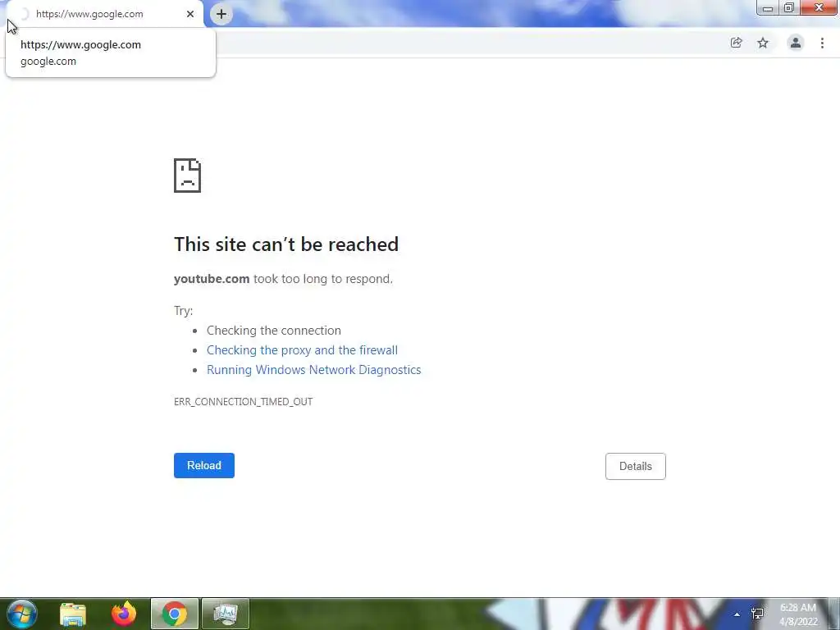840x630 pixels.
Task: Click the Details button
Action: point(636,466)
